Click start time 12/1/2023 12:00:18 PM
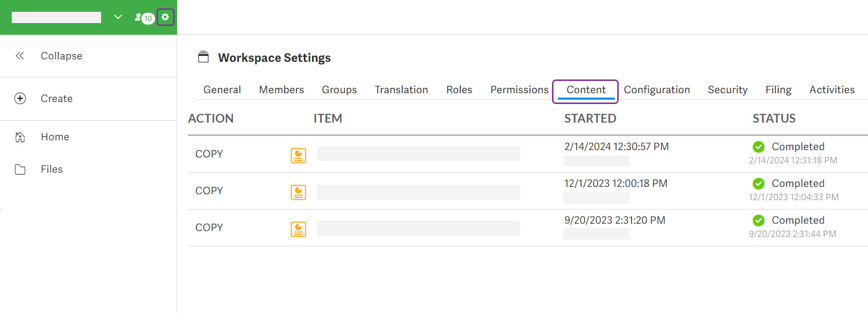Image resolution: width=868 pixels, height=313 pixels. (616, 183)
